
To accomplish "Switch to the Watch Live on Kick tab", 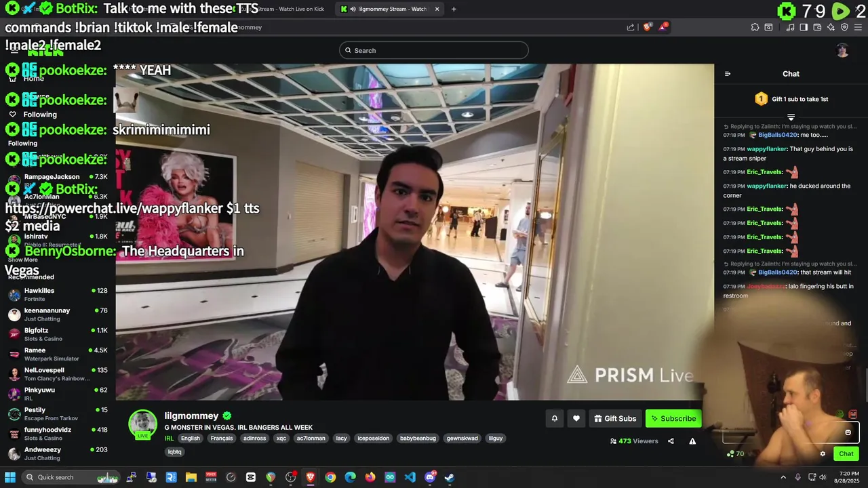I will [x=281, y=9].
